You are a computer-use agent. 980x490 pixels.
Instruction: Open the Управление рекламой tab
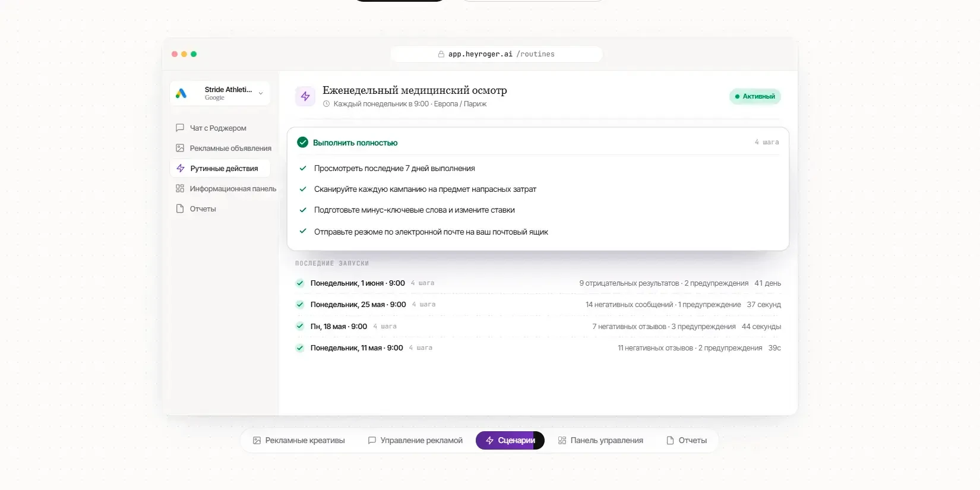pos(415,440)
